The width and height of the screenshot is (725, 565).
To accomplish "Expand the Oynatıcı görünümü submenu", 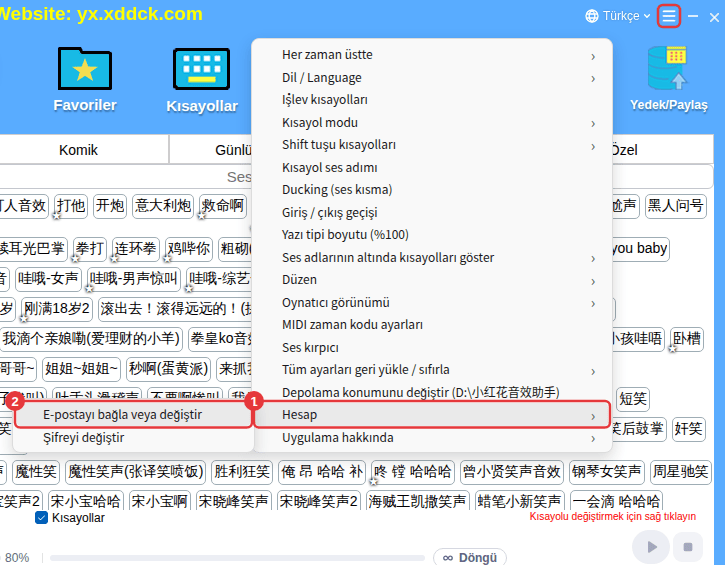I will pos(432,302).
